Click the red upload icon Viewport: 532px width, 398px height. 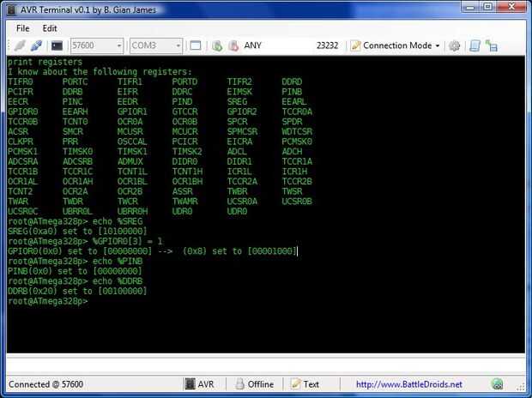pyautogui.click(x=233, y=45)
